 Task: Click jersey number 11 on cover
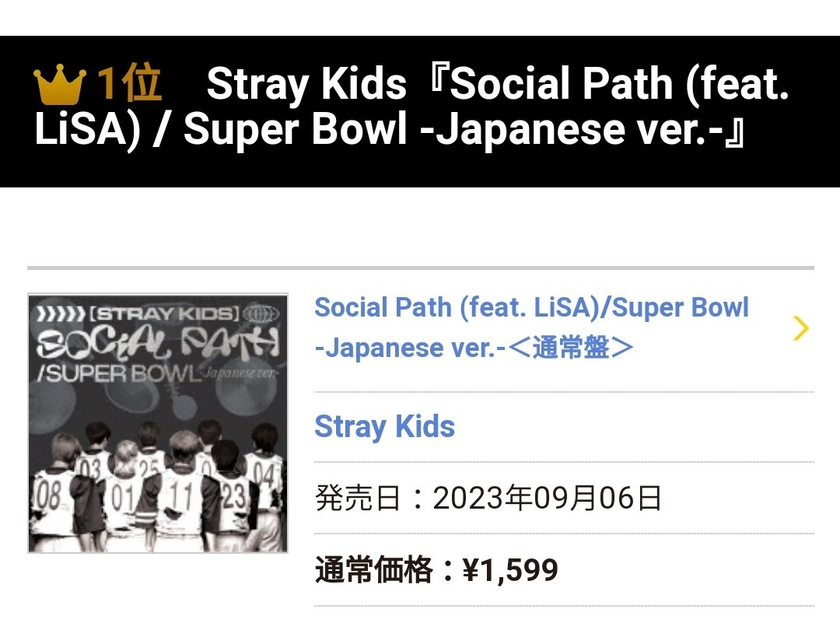tap(180, 495)
